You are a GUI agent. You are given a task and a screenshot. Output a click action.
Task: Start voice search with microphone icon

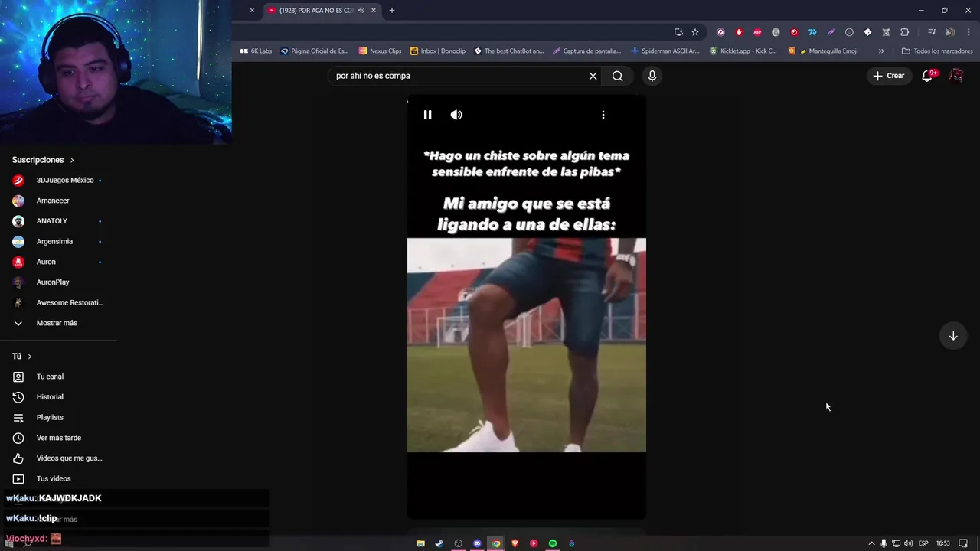pos(652,76)
